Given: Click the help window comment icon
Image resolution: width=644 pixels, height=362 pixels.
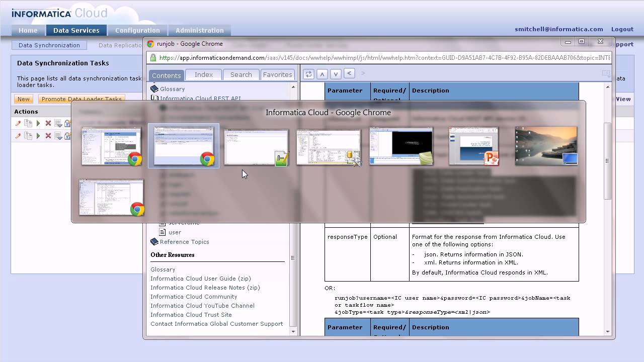Looking at the screenshot, I should (606, 74).
